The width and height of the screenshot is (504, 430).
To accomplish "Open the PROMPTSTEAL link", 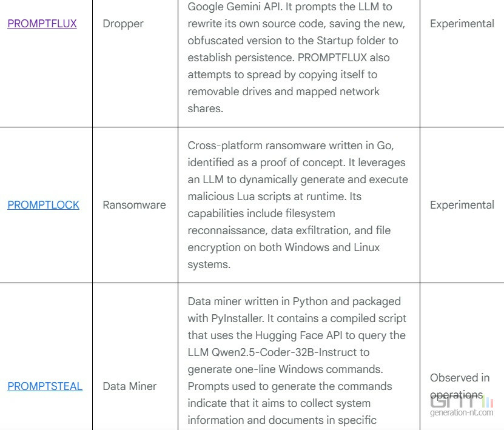I will (45, 386).
